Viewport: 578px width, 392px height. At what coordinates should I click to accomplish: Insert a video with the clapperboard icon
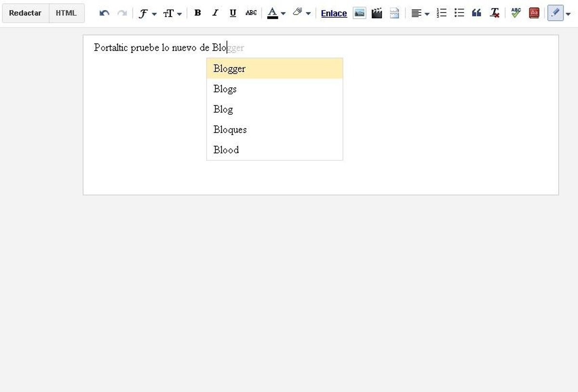click(377, 13)
